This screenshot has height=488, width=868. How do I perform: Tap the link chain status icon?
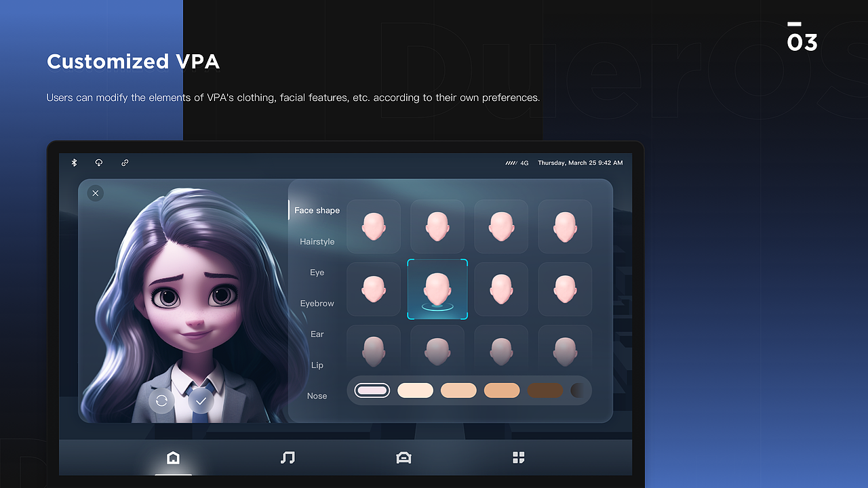click(x=125, y=163)
